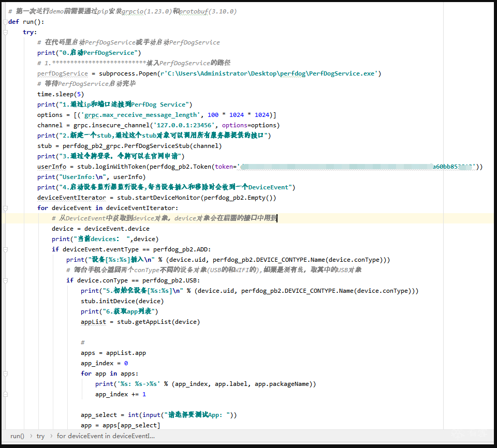Click 'apps = appList.app' line

click(x=113, y=353)
